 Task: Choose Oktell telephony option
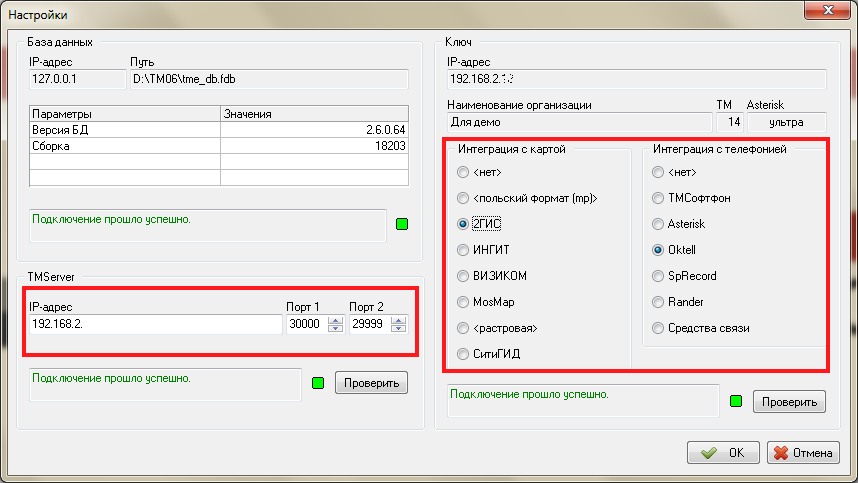pyautogui.click(x=658, y=250)
